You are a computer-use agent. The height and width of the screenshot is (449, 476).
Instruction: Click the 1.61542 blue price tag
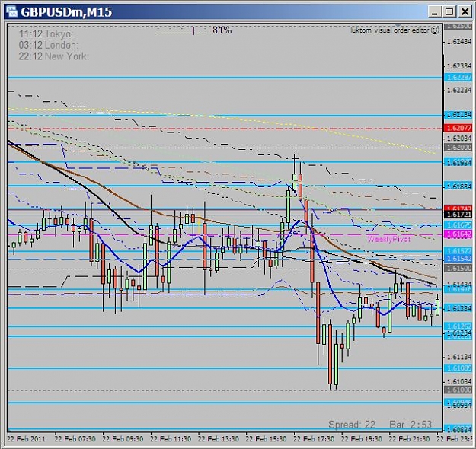(458, 258)
